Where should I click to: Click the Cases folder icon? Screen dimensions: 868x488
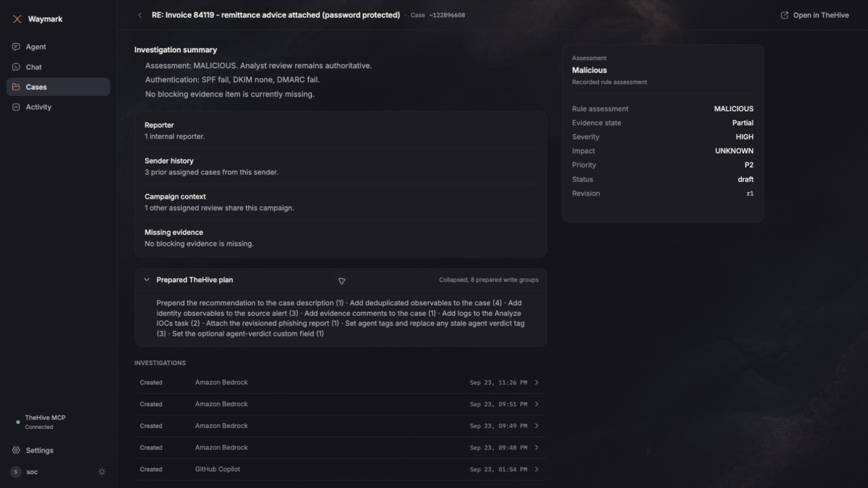[16, 87]
